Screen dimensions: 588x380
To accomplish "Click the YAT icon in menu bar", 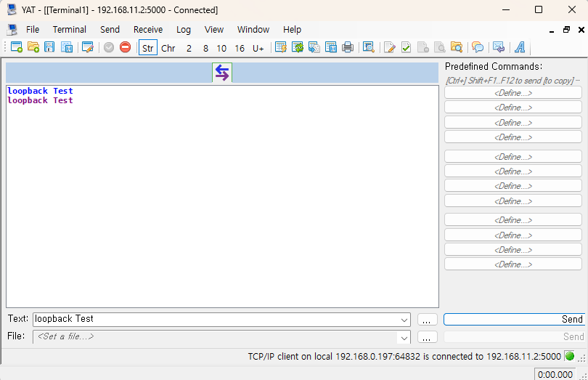I will 12,29.
